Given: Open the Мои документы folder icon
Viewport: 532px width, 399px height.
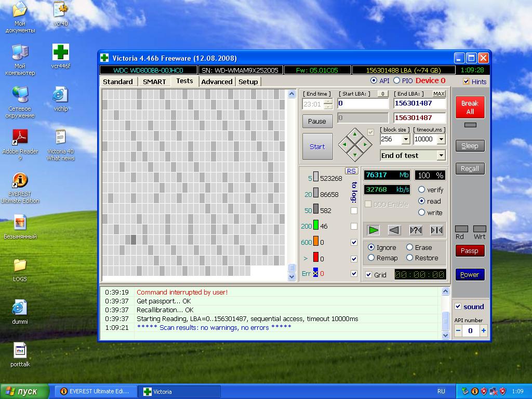Looking at the screenshot, I should click(x=20, y=17).
